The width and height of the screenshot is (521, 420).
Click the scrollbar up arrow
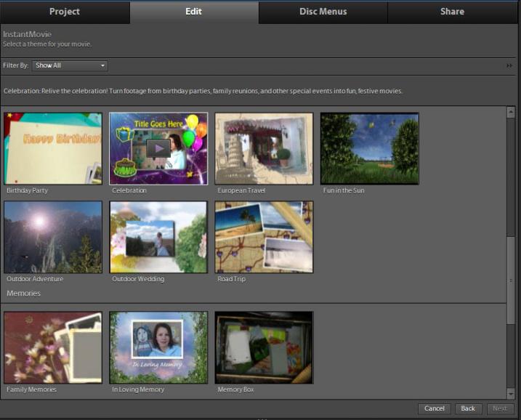coord(511,113)
